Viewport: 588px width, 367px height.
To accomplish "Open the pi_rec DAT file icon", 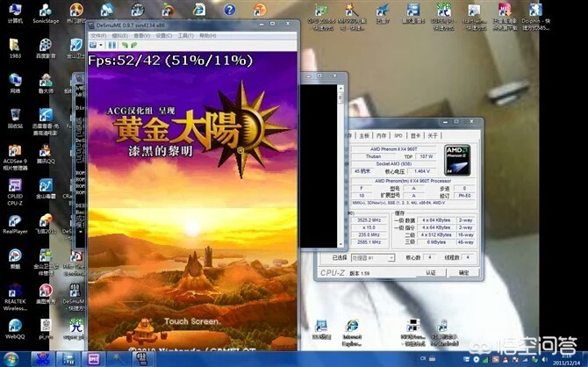I will (46, 329).
